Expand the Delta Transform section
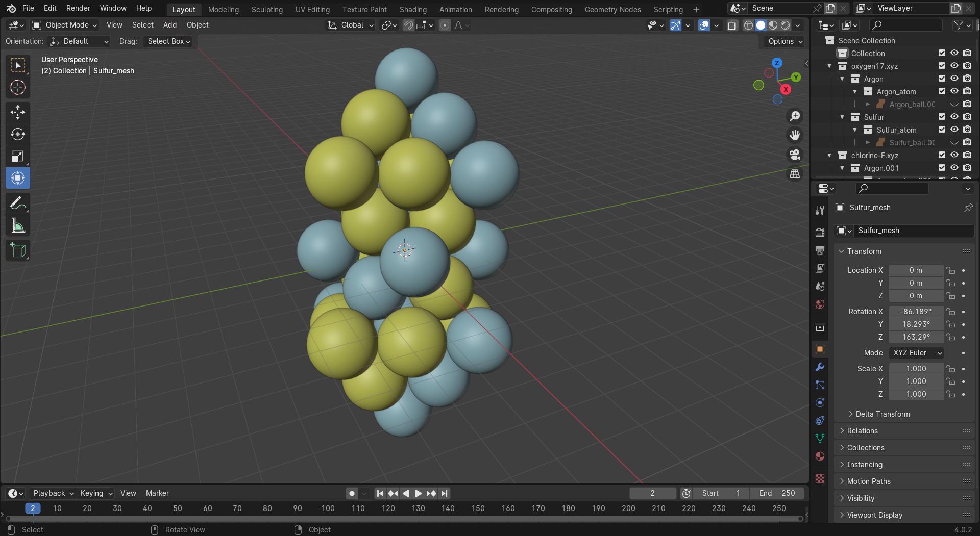 click(x=882, y=414)
